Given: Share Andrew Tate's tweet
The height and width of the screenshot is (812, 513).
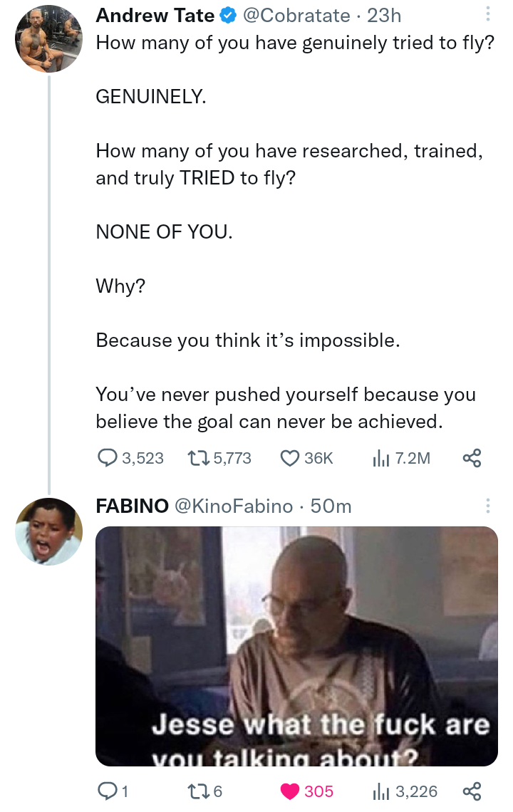Looking at the screenshot, I should 472,458.
